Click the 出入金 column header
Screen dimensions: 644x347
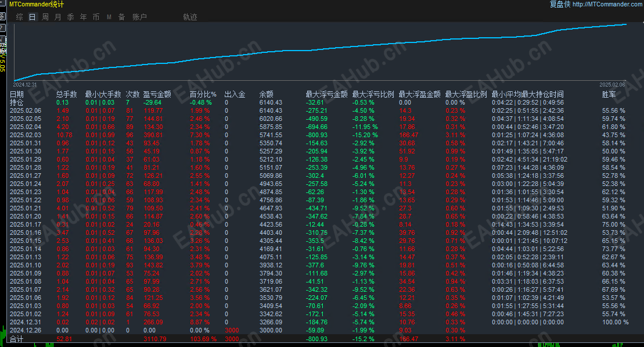click(235, 94)
